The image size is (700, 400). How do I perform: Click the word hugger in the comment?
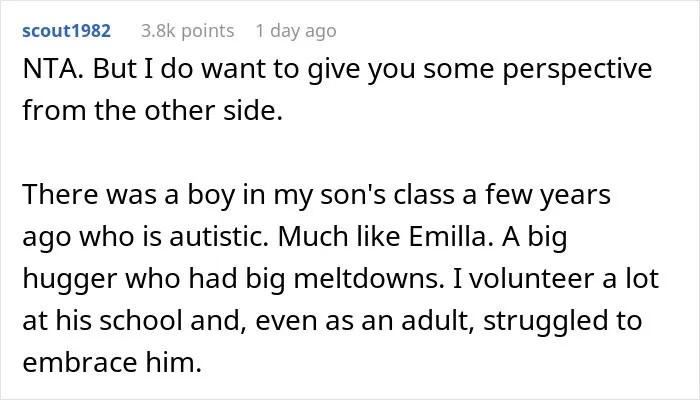[70, 279]
